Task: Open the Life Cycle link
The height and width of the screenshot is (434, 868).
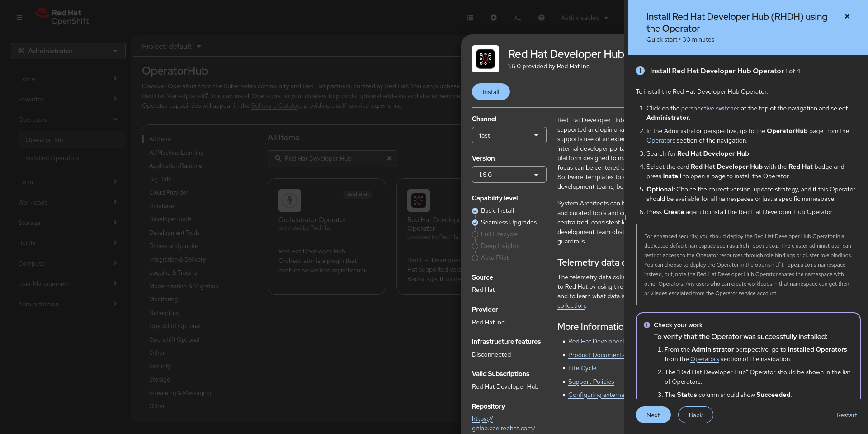Action: click(582, 368)
